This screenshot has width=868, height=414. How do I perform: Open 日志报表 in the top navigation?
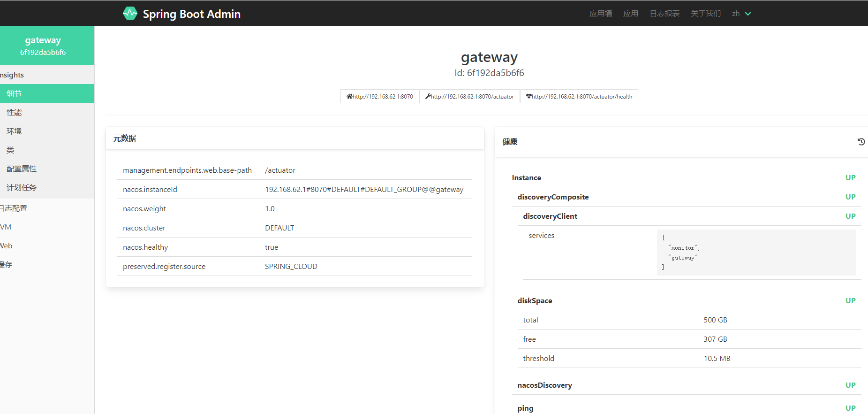[664, 14]
